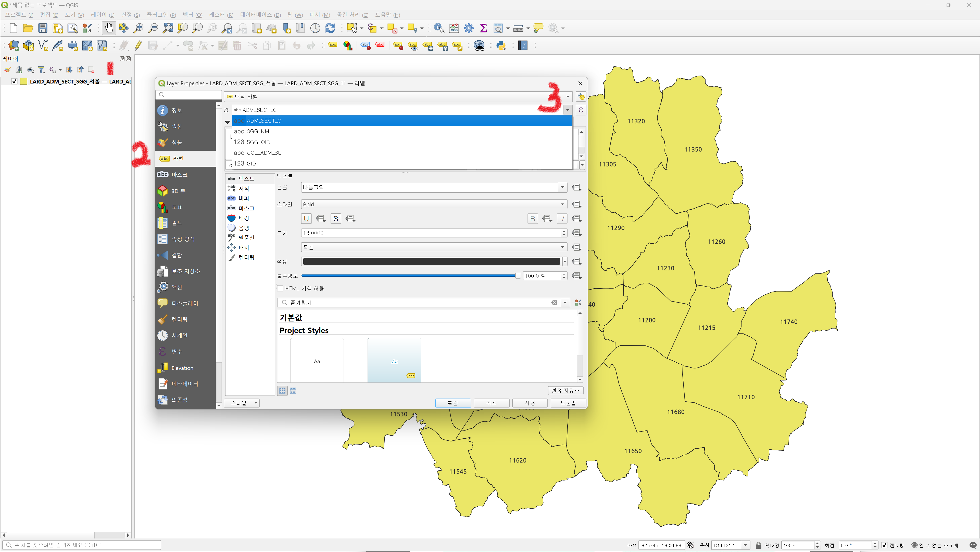Viewport: 980px width, 552px height.
Task: Open the 픽셀 size unit dropdown
Action: point(562,247)
